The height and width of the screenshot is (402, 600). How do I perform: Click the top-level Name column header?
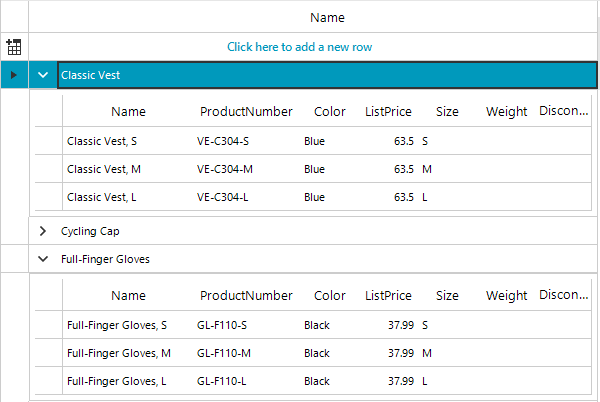327,18
